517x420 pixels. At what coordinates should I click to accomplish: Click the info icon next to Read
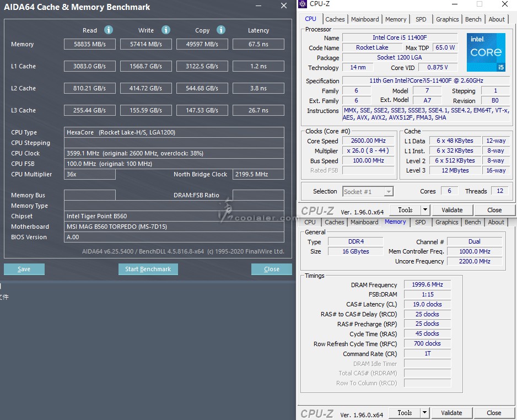[x=109, y=30]
